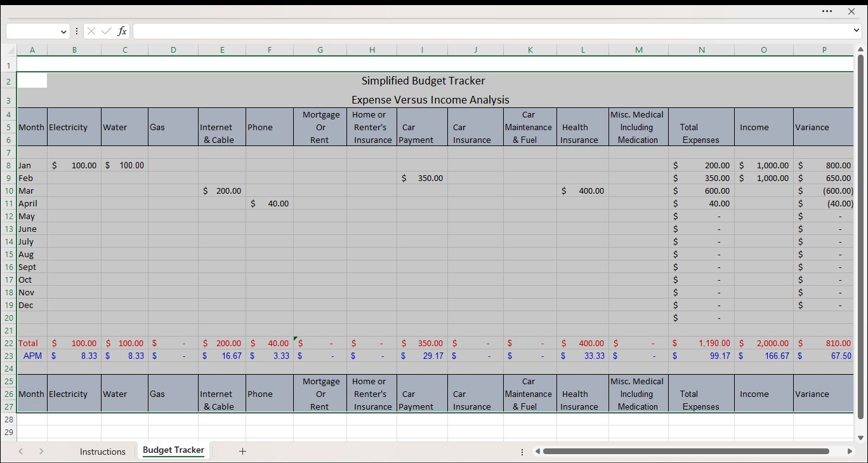The image size is (868, 463).
Task: Add a new sheet with the plus icon
Action: pyautogui.click(x=242, y=451)
